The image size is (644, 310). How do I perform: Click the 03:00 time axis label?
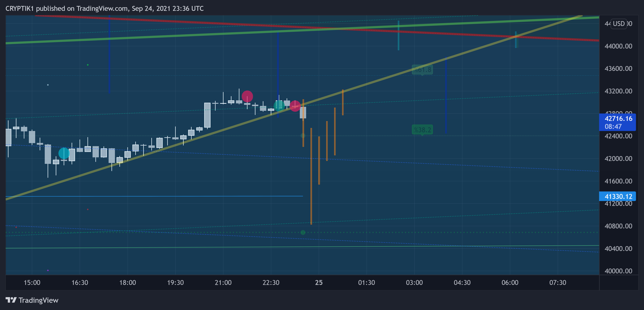pyautogui.click(x=414, y=283)
